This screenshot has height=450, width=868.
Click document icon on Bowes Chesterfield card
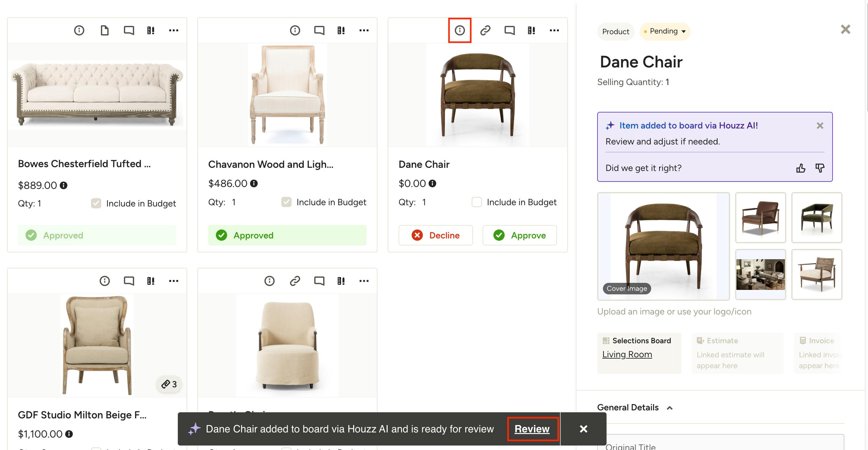point(104,30)
